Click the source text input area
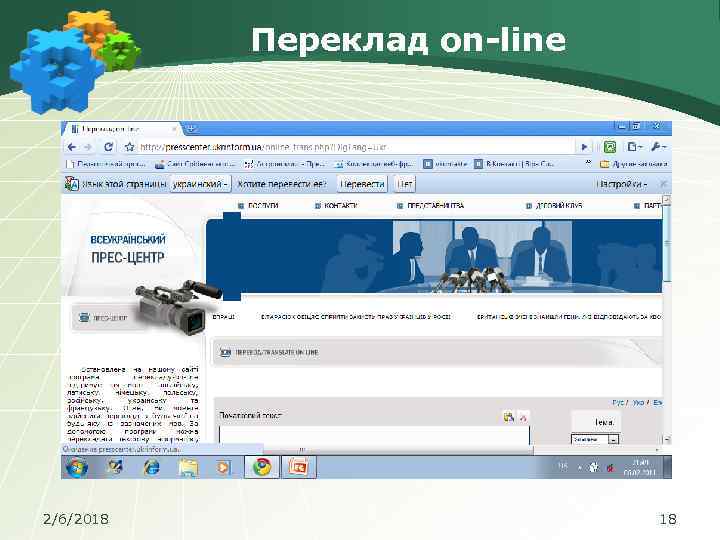 coord(374,435)
